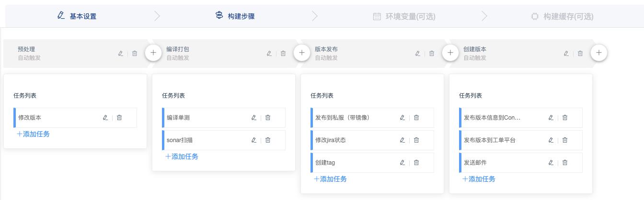Click the 版本发布 stage title
This screenshot has height=200, width=644.
click(x=326, y=49)
